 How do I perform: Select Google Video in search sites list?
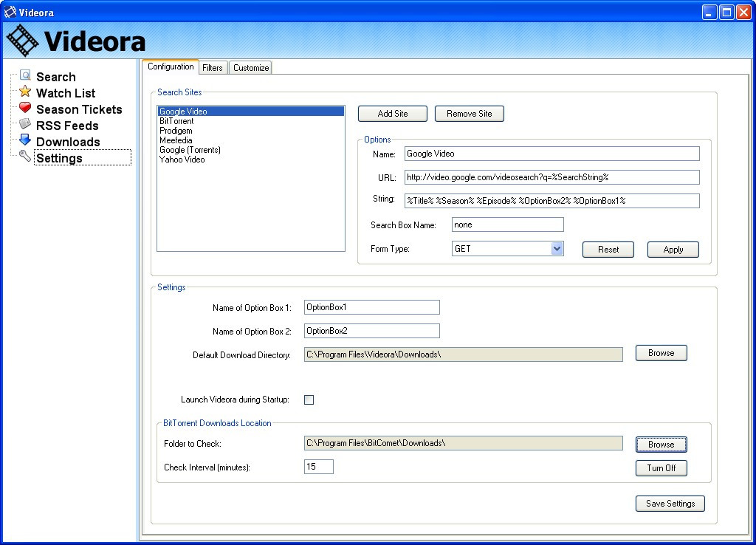click(251, 112)
